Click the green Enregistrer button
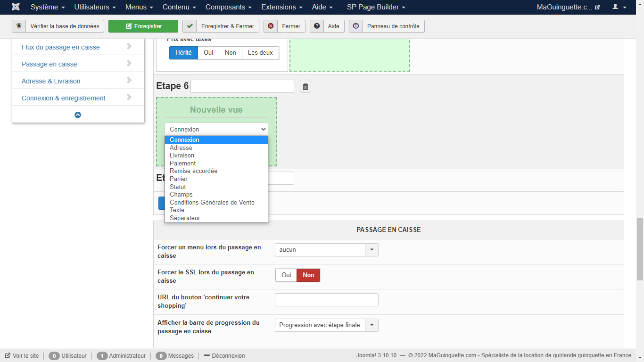The height and width of the screenshot is (362, 644). pyautogui.click(x=143, y=26)
